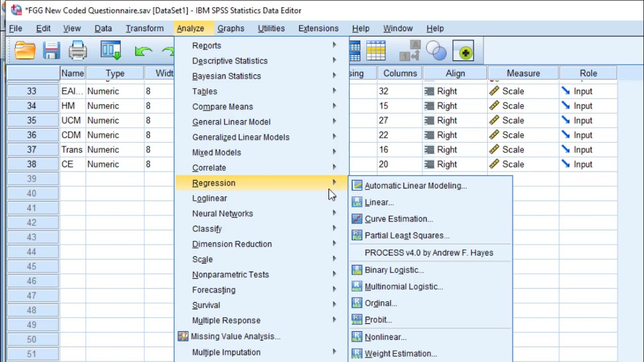The width and height of the screenshot is (644, 362).
Task: Expand the Reports submenu
Action: click(x=262, y=45)
